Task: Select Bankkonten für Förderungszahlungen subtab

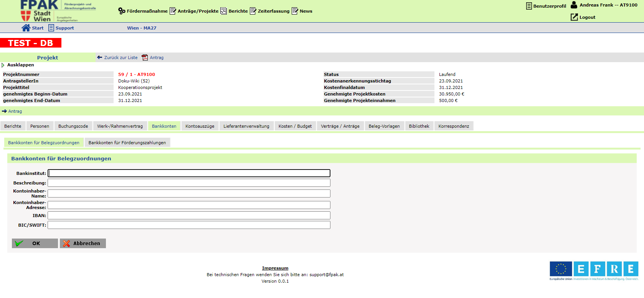Action: click(x=127, y=143)
